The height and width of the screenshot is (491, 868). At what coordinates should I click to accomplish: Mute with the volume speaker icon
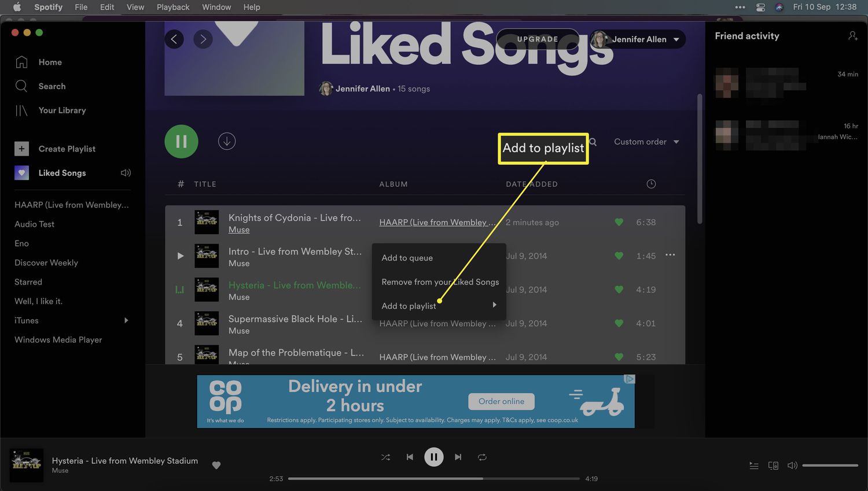pyautogui.click(x=792, y=465)
